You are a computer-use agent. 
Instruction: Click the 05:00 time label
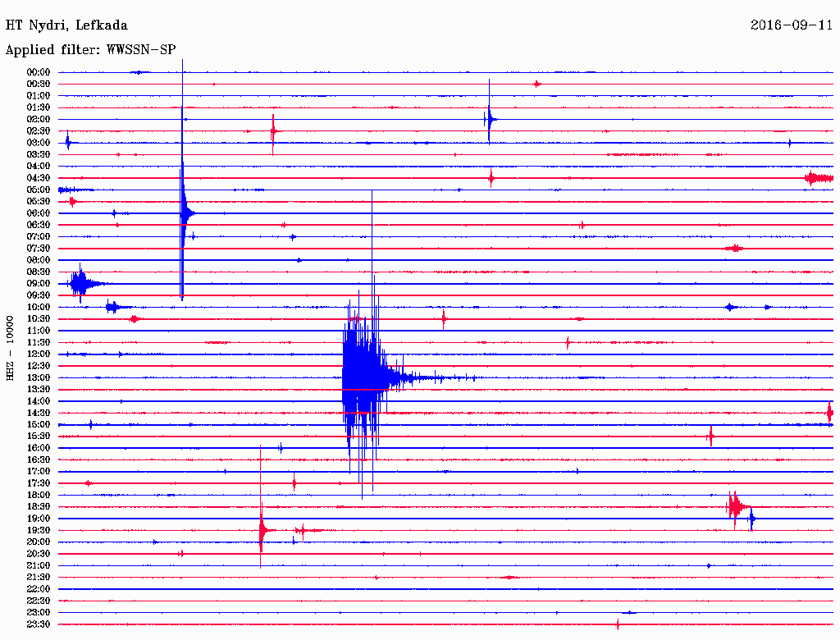[x=39, y=190]
